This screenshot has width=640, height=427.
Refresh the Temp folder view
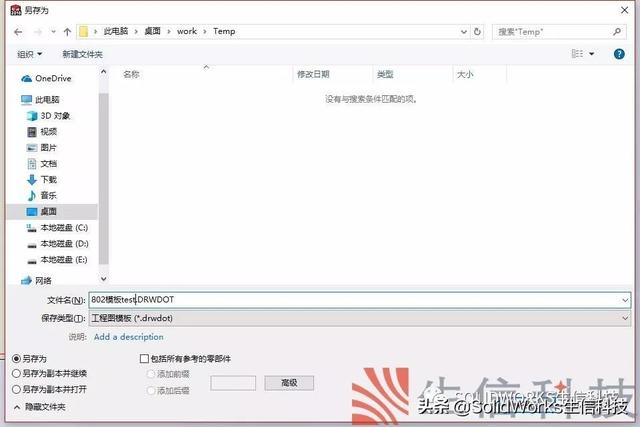coord(477,32)
